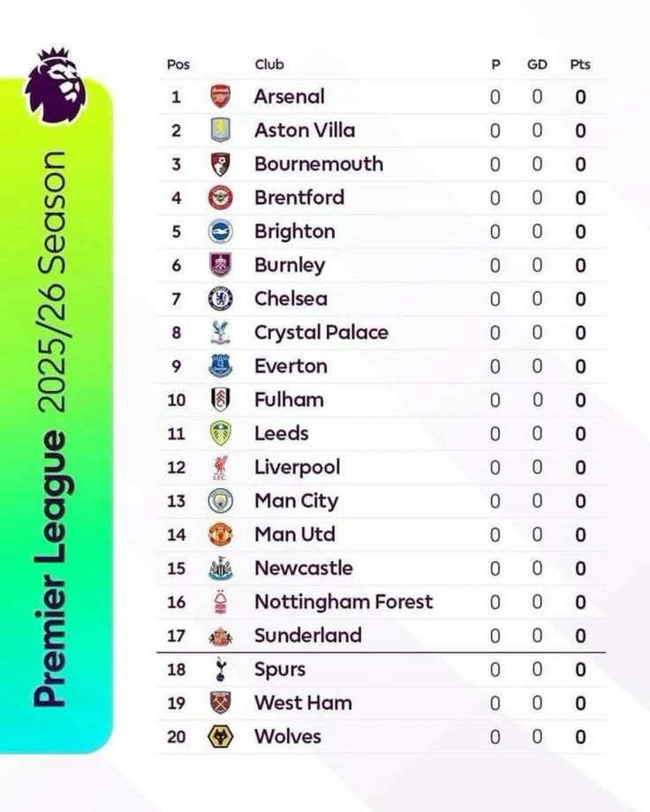Select the Nottingham Forest team name
The image size is (650, 812).
[x=344, y=602]
